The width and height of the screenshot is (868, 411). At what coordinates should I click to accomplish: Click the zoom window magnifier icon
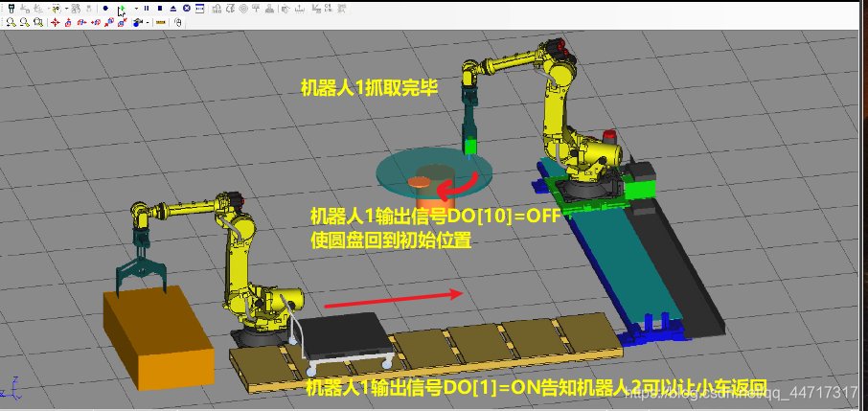click(x=38, y=23)
